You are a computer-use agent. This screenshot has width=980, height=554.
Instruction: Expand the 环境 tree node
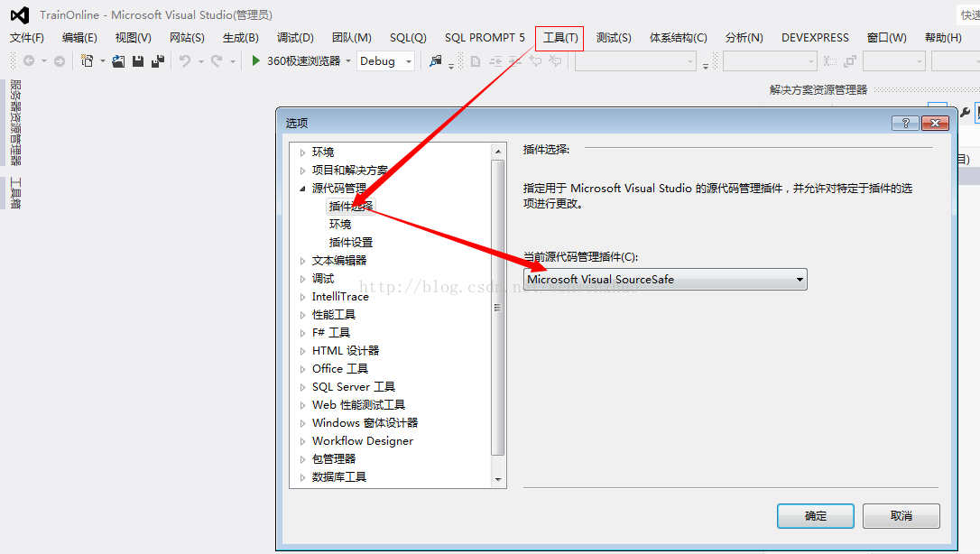click(302, 152)
